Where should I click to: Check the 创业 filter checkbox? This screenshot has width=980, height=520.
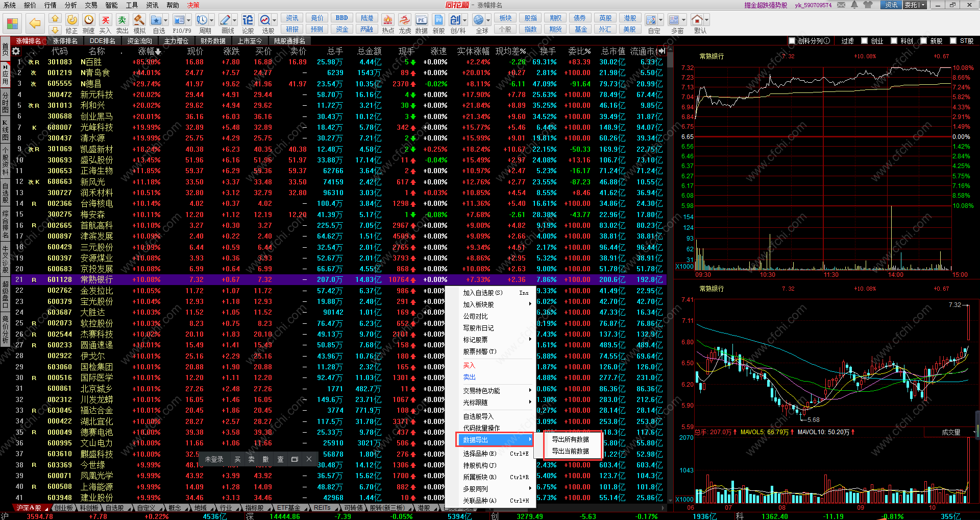pyautogui.click(x=864, y=41)
